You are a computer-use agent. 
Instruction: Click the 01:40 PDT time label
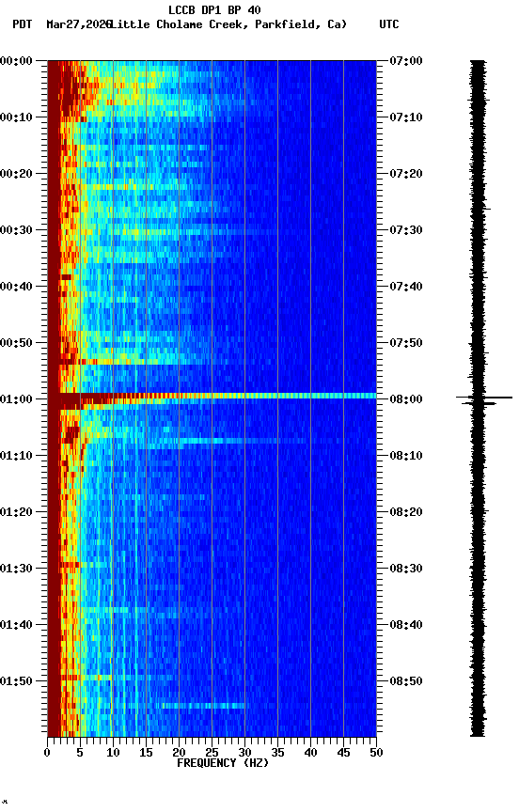point(16,625)
